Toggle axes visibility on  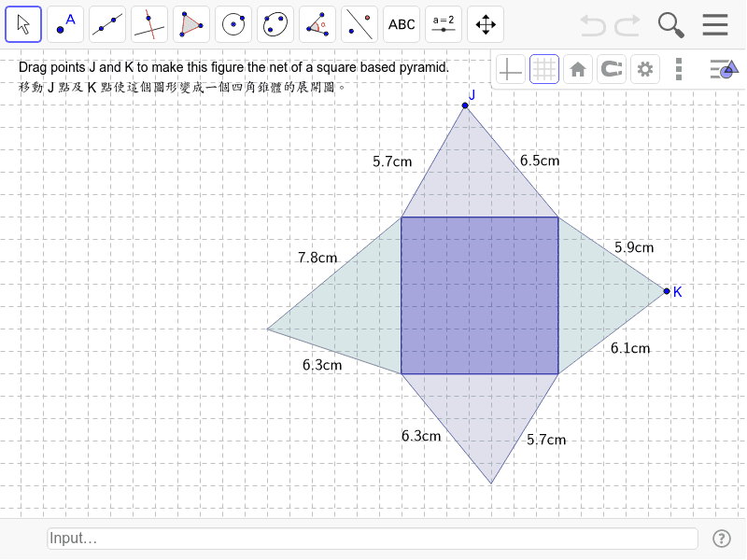point(510,68)
